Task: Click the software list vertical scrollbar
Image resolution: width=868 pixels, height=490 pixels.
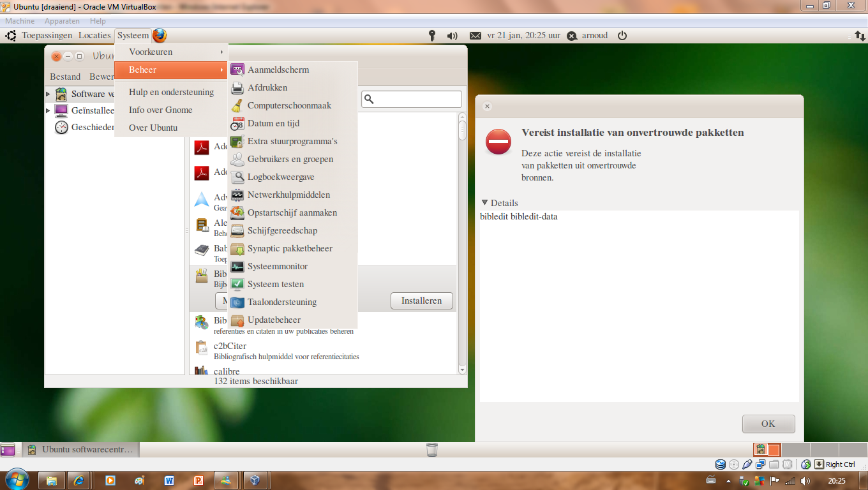Action: 463,242
